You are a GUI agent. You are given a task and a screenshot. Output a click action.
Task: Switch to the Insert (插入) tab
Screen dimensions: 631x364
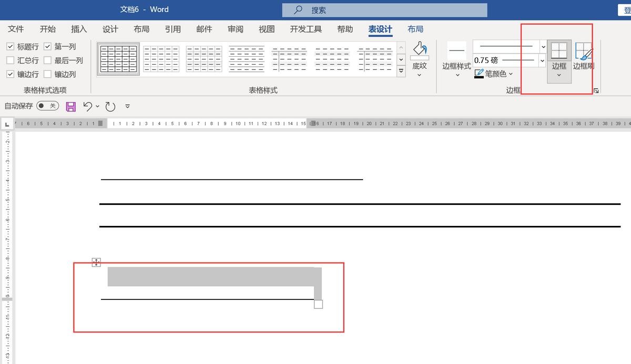tap(79, 29)
